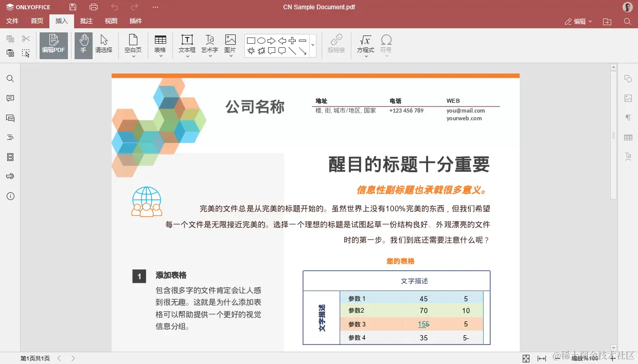
Task: Open the comments panel in left sidebar
Action: click(x=10, y=98)
